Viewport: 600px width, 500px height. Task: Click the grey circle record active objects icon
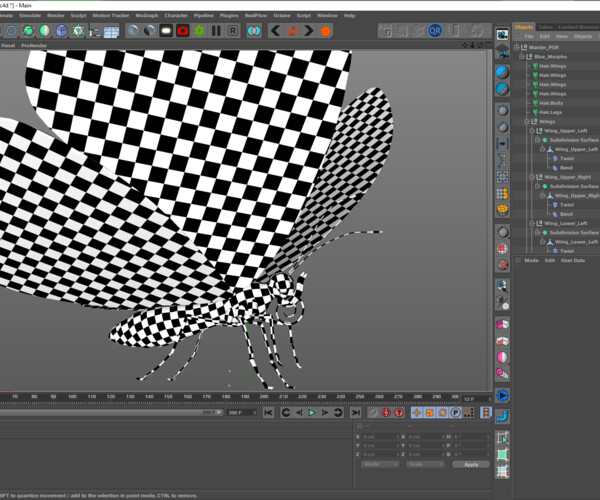click(x=373, y=412)
